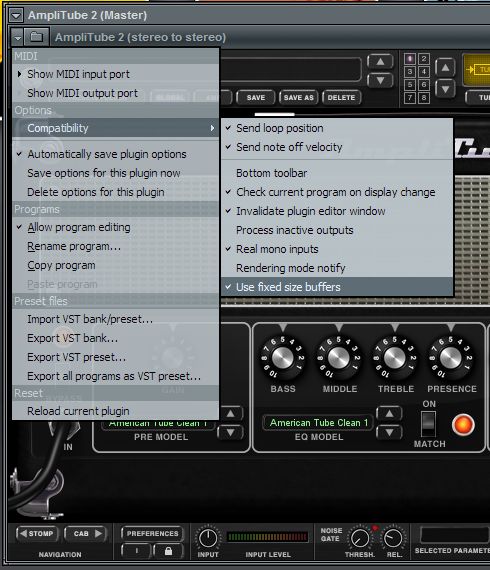Choose Import VST bank/preset...
This screenshot has width=490, height=570.
pyautogui.click(x=116, y=319)
